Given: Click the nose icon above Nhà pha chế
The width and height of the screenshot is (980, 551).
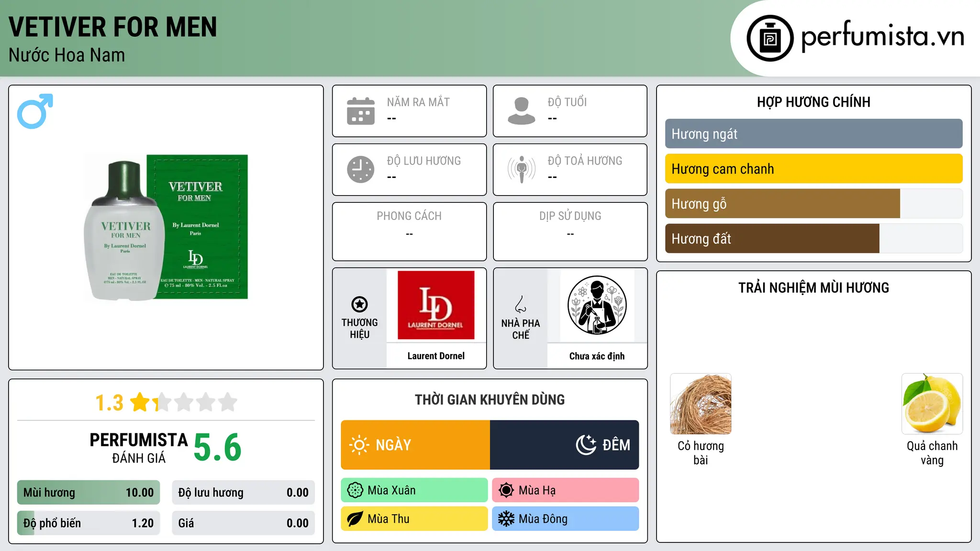Looking at the screenshot, I should pos(521,304).
